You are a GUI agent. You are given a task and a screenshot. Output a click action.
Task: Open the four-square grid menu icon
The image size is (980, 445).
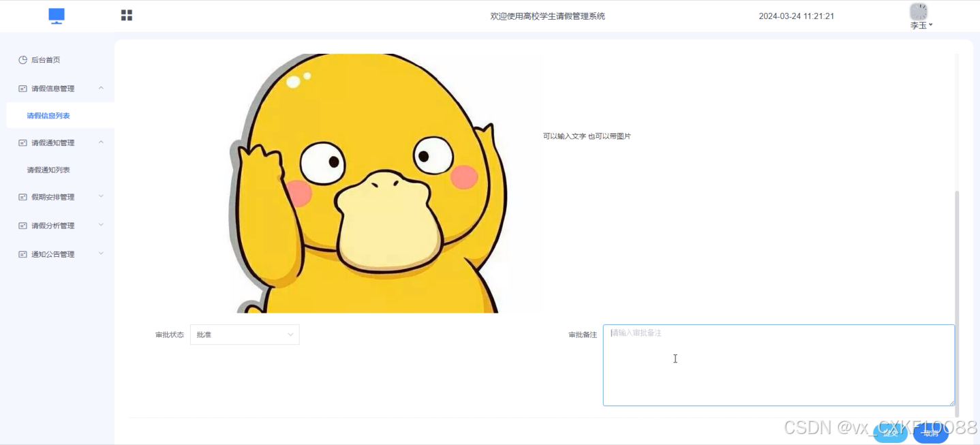tap(126, 15)
